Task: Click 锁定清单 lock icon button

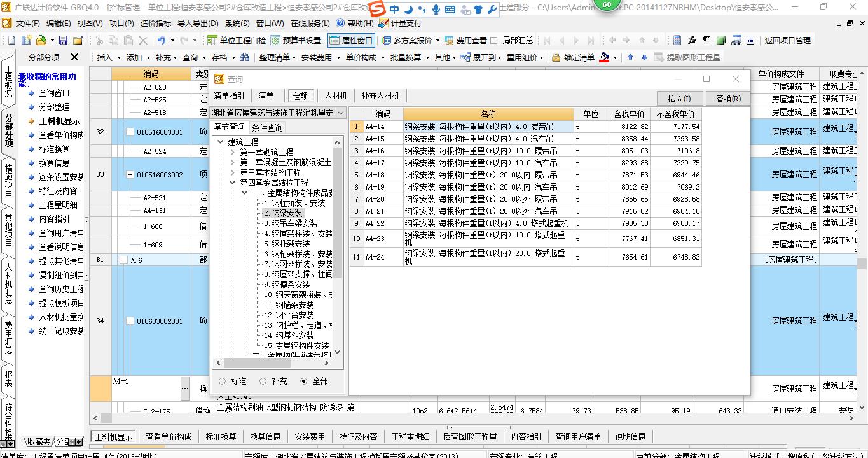Action: pyautogui.click(x=573, y=57)
